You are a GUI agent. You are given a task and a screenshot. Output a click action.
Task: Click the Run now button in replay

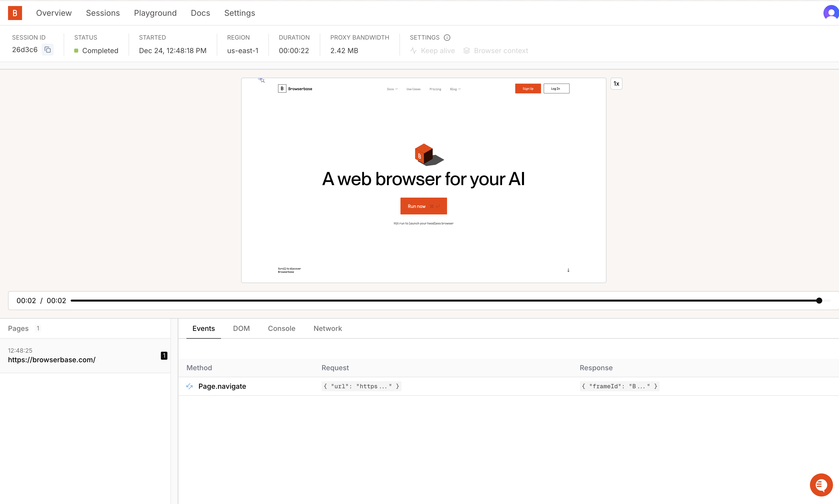[424, 206]
